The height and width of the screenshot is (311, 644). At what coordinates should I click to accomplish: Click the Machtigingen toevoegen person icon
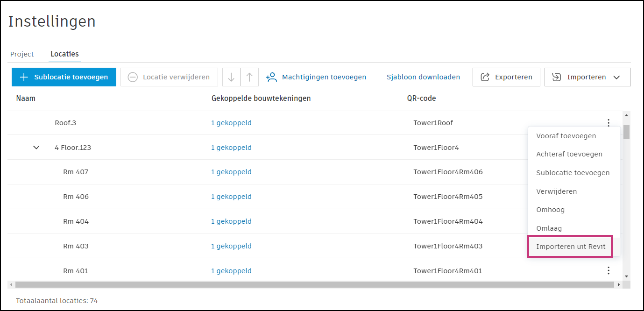point(271,77)
